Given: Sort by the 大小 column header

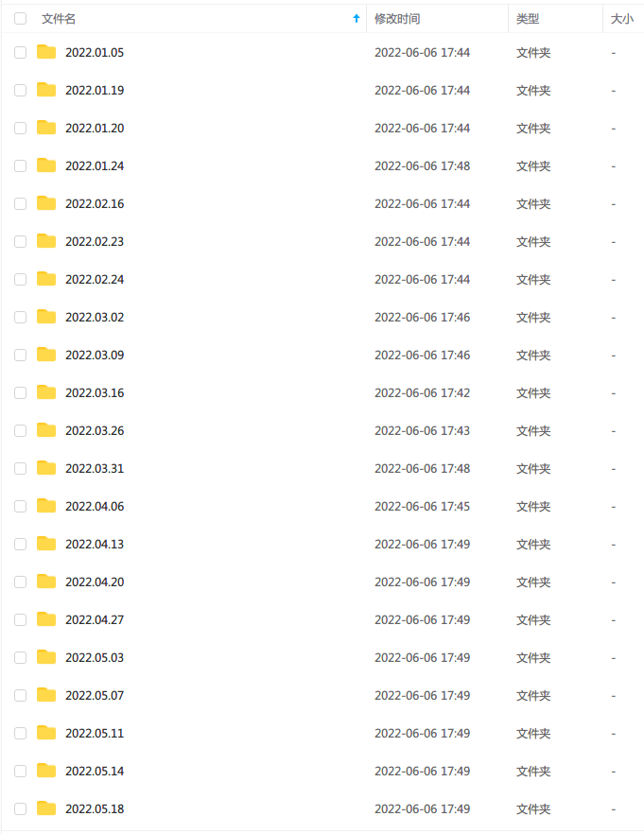Looking at the screenshot, I should coord(623,18).
